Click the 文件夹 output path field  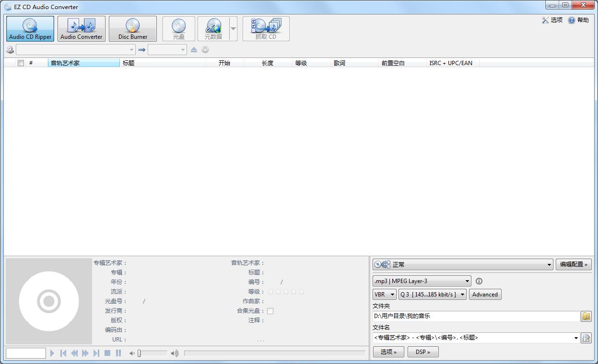coord(476,316)
